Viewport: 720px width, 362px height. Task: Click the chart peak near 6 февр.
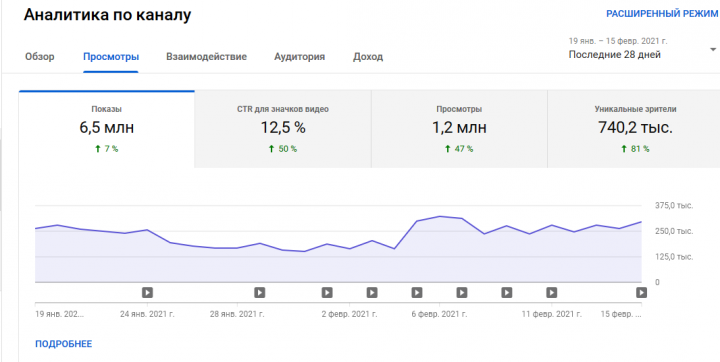(x=440, y=216)
